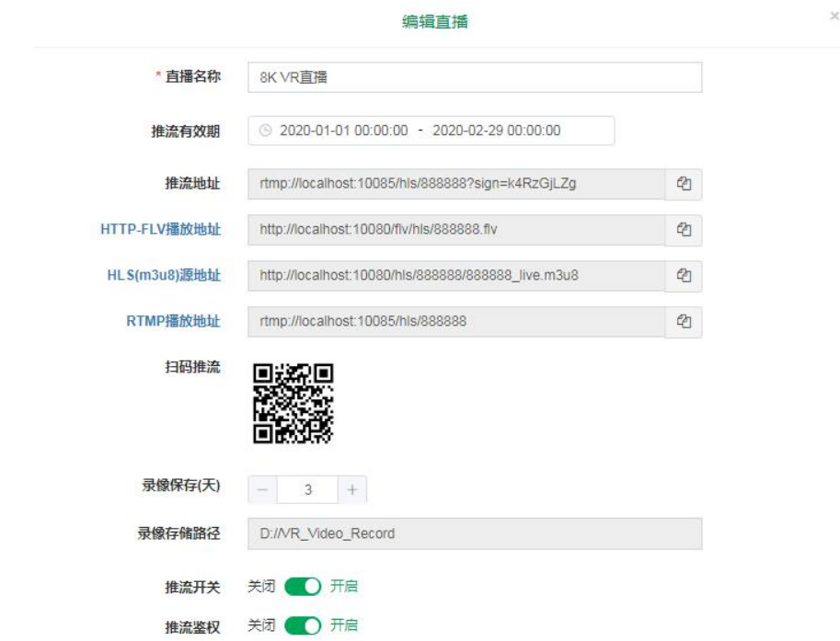Screen dimensions: 840x641
Task: Click the 扫码推流 label
Action: point(193,367)
